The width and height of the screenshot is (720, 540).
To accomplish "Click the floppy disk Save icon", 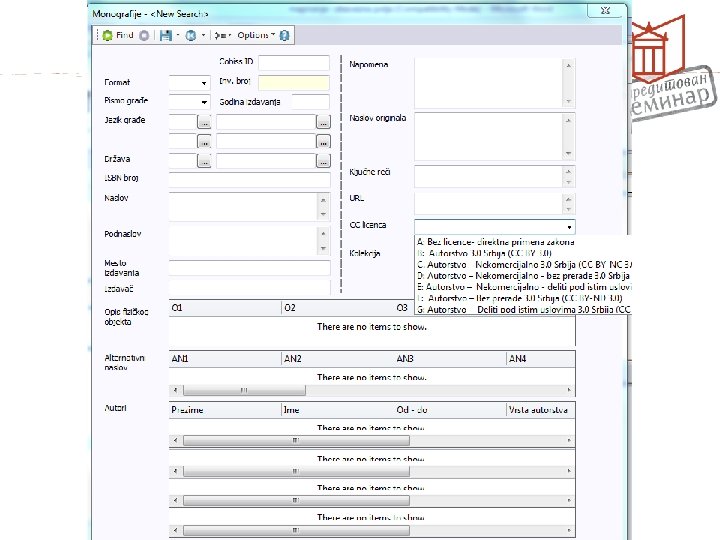I will pos(166,35).
